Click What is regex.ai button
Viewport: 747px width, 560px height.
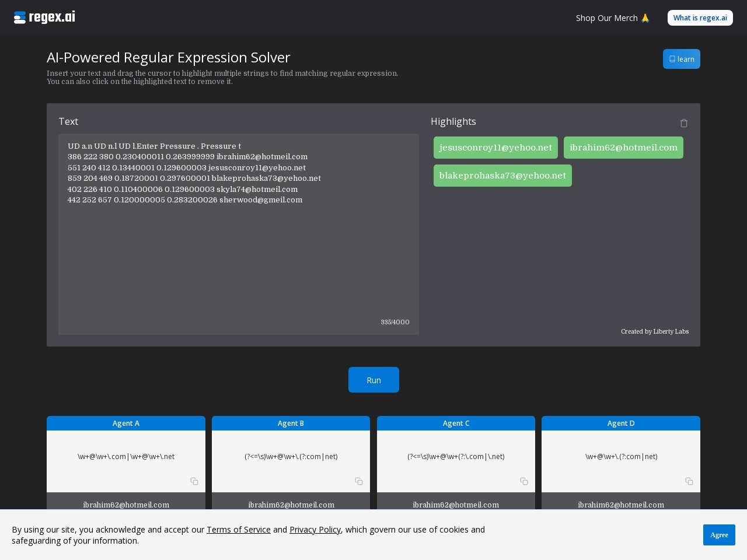(700, 17)
